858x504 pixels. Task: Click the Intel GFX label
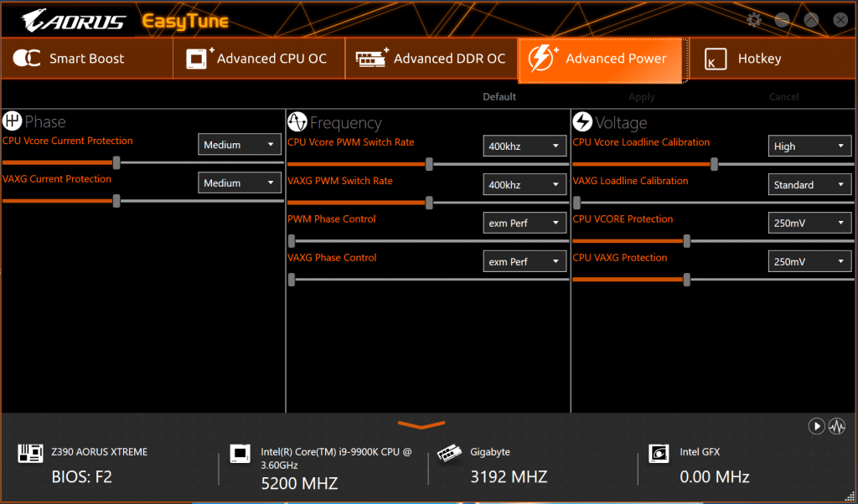(700, 452)
